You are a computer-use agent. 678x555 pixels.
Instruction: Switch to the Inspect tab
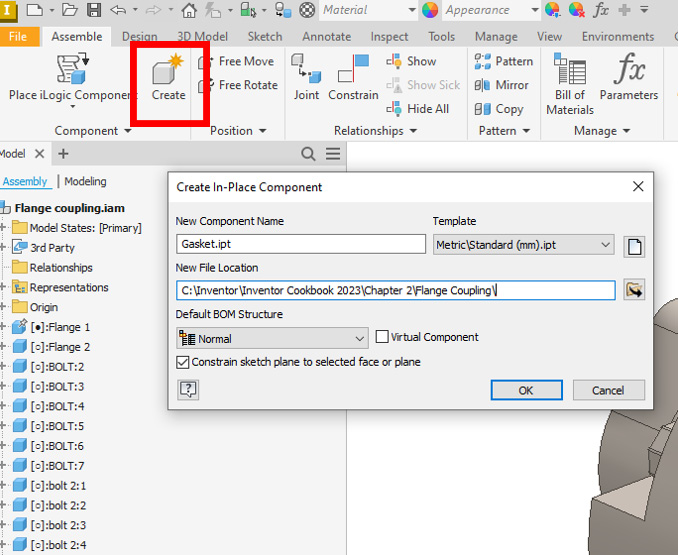pos(389,37)
